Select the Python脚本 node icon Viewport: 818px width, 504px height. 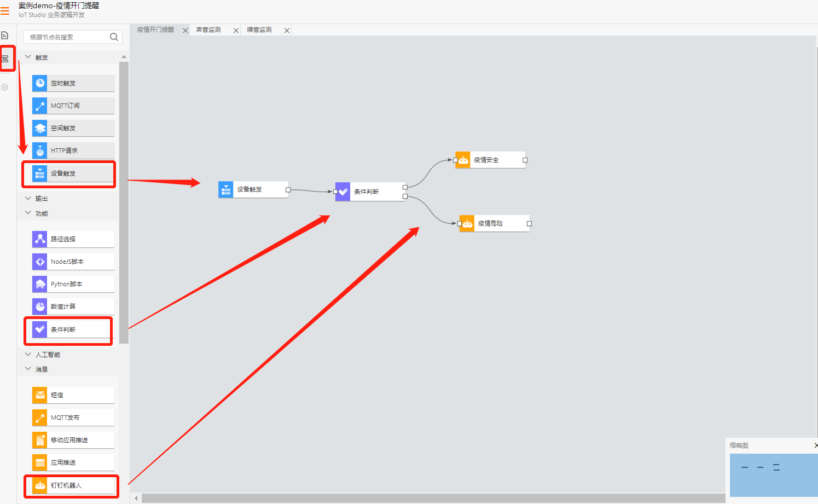[x=40, y=284]
